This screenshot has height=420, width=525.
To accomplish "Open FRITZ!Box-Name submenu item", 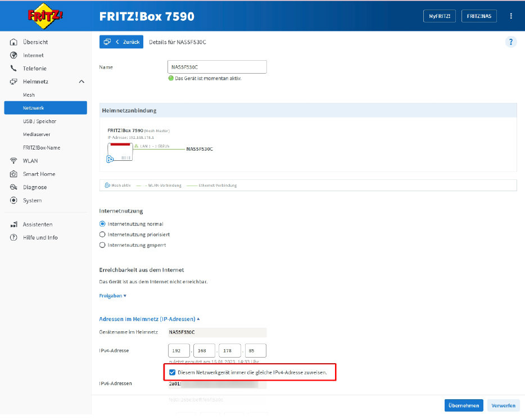I will pyautogui.click(x=42, y=148).
